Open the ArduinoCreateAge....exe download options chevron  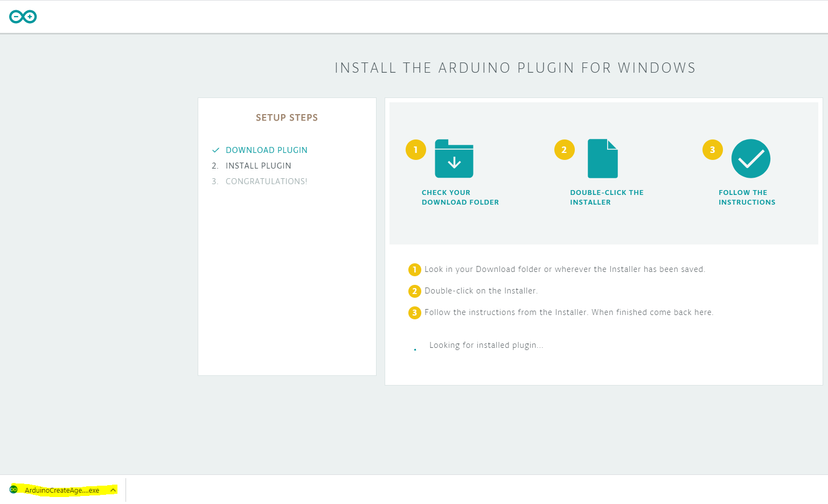113,490
